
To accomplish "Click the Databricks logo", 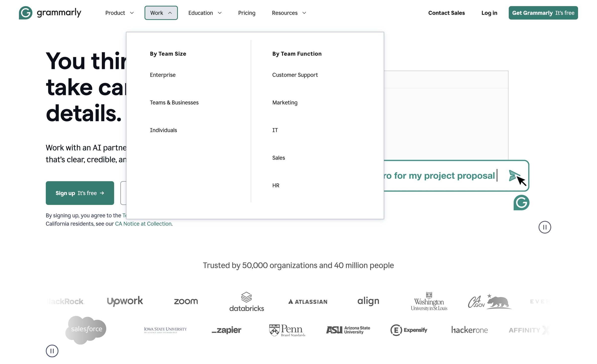I will pyautogui.click(x=247, y=302).
